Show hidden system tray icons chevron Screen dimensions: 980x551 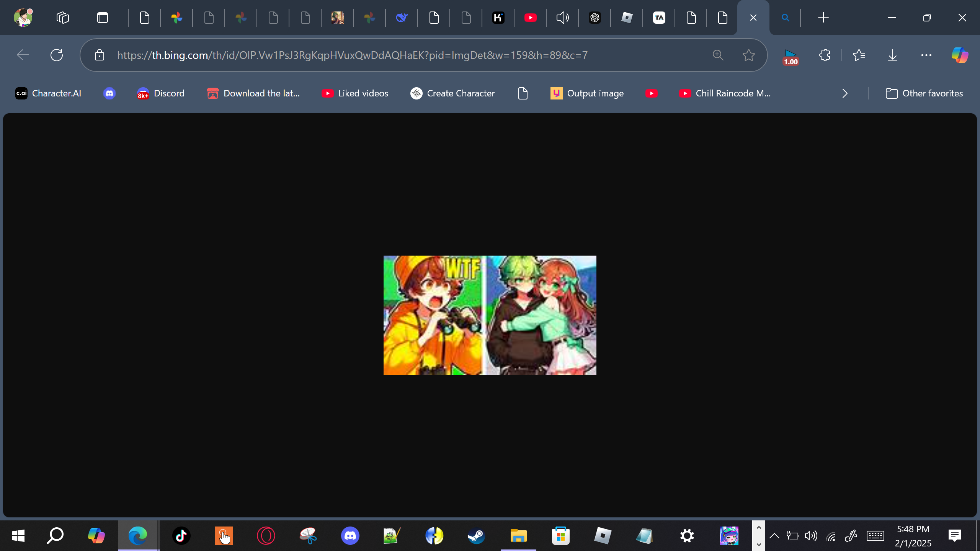click(x=774, y=536)
